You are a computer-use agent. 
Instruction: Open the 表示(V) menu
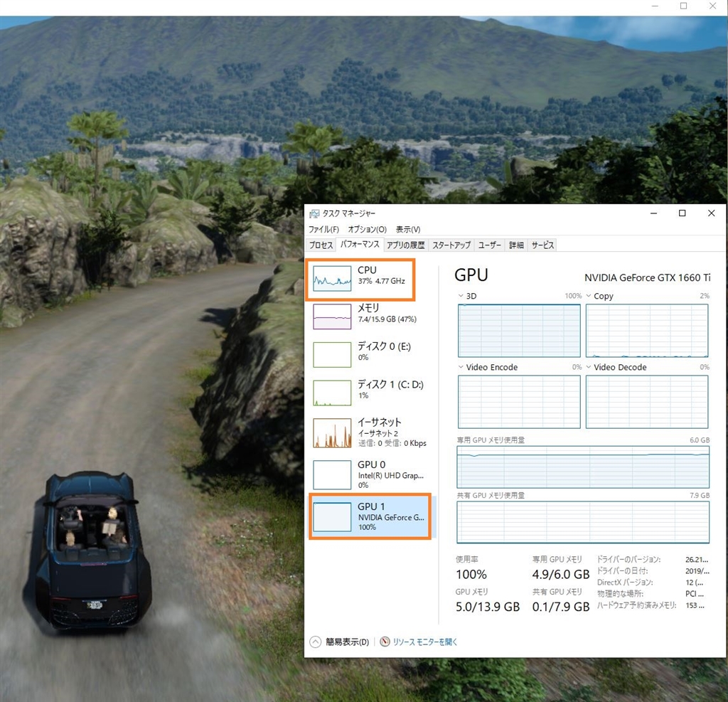[407, 229]
